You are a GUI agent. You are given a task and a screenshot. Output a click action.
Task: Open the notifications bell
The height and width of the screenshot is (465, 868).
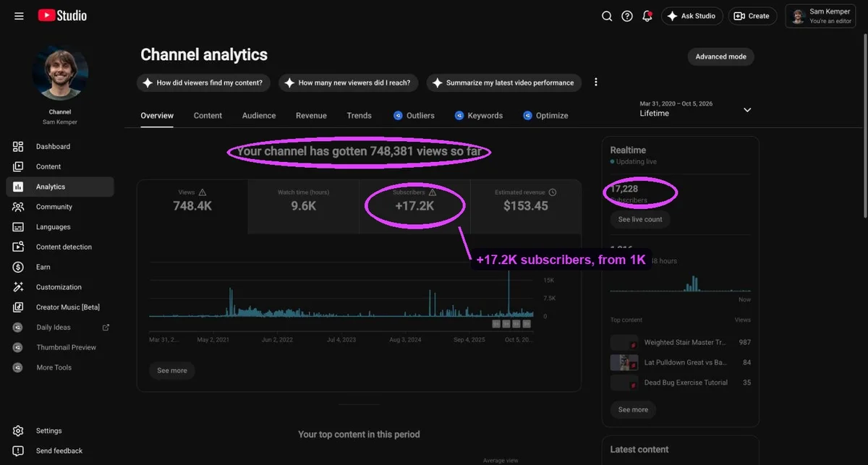point(647,16)
